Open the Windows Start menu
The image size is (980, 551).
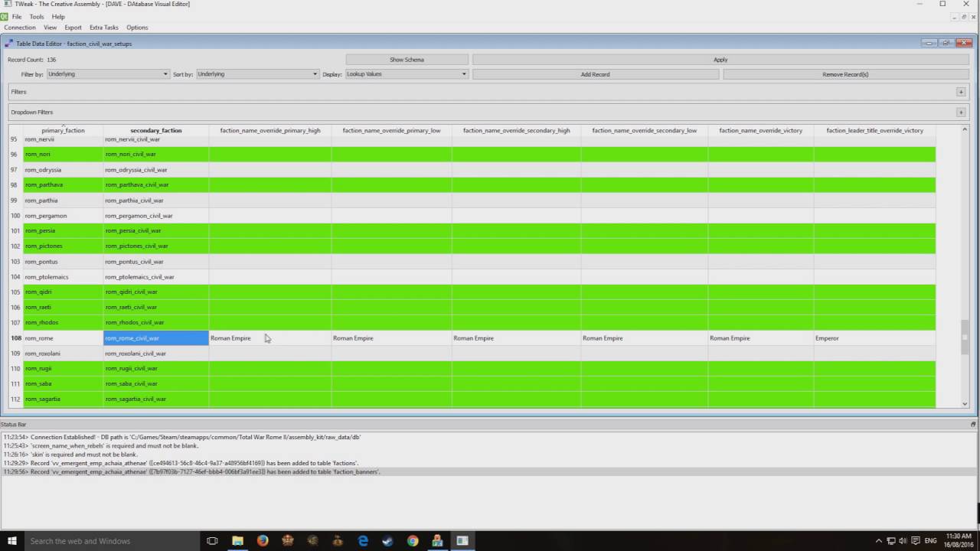pos(12,541)
